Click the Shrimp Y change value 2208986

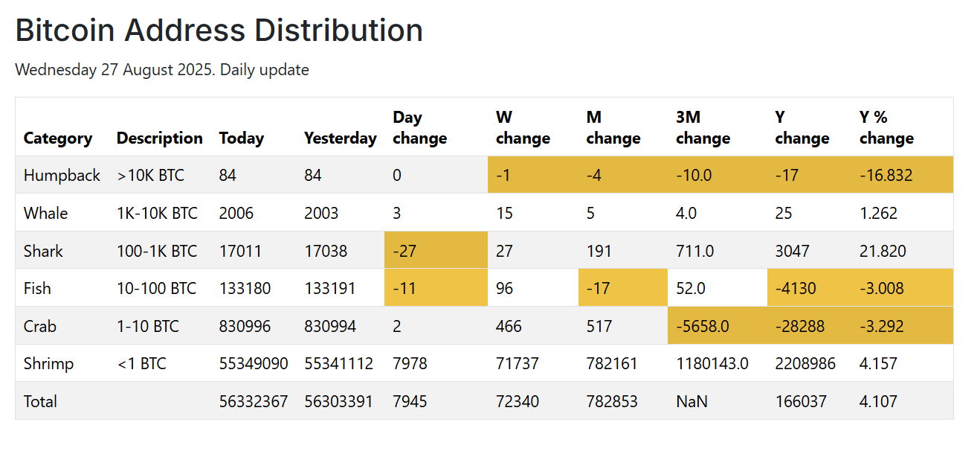tap(805, 364)
